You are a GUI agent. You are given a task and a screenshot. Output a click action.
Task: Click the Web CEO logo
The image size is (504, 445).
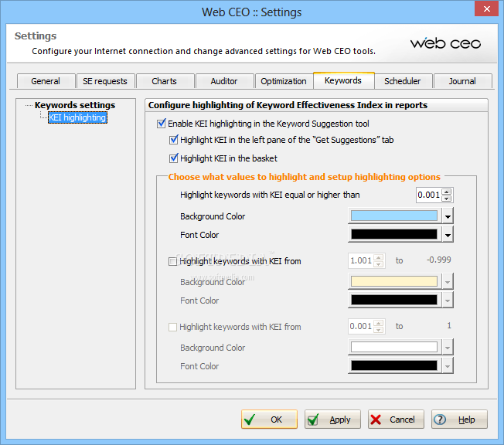coord(445,43)
